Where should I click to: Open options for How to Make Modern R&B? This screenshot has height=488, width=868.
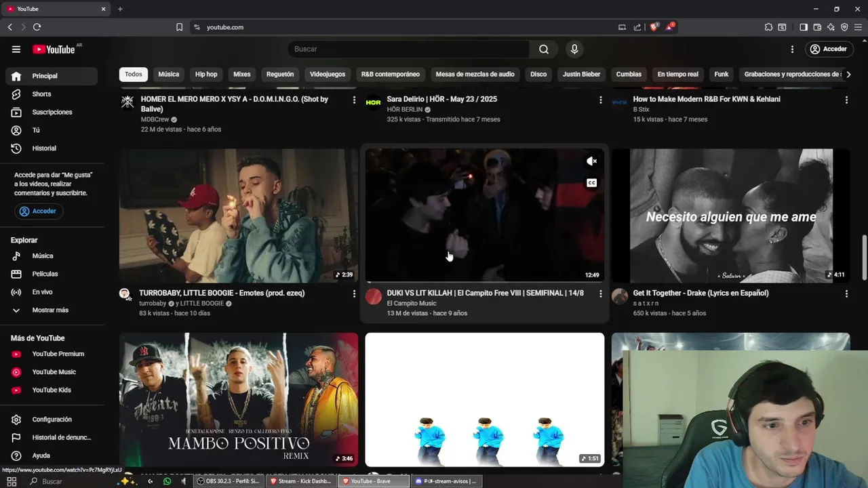point(846,100)
